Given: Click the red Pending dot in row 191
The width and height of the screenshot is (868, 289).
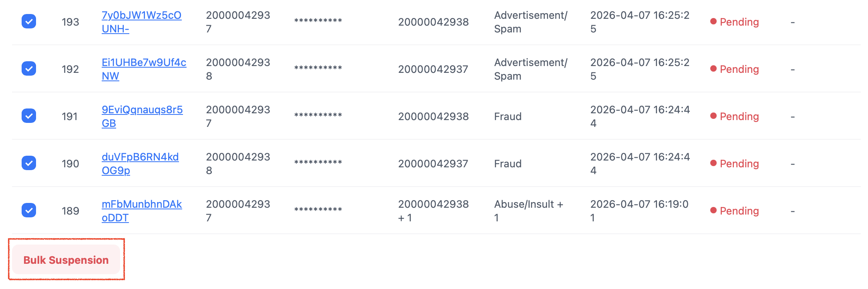Looking at the screenshot, I should (713, 116).
